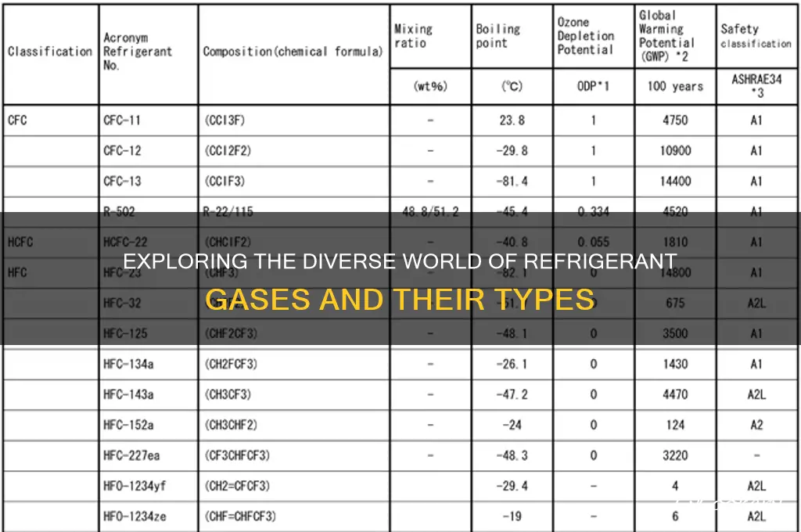The image size is (801, 532).
Task: Click the 'Acronym Refrigerant No.' header
Action: pyautogui.click(x=138, y=52)
